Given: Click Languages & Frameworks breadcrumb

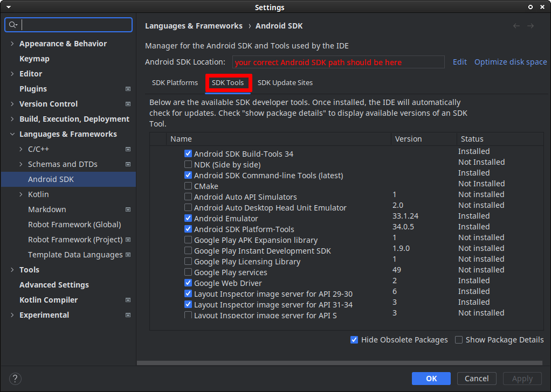Looking at the screenshot, I should click(194, 26).
